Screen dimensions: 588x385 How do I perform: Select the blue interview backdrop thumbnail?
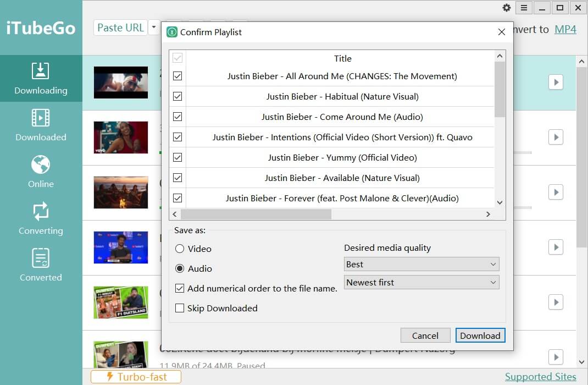pos(121,248)
